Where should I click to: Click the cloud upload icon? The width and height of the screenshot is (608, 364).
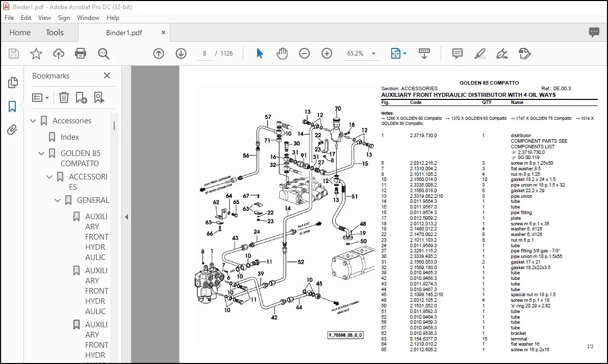[59, 54]
